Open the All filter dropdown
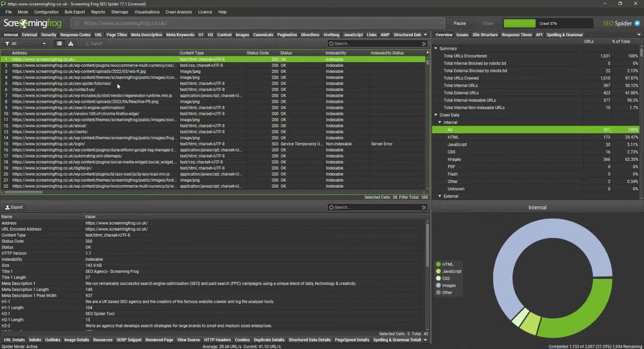Image resolution: width=644 pixels, height=349 pixels. click(26, 44)
